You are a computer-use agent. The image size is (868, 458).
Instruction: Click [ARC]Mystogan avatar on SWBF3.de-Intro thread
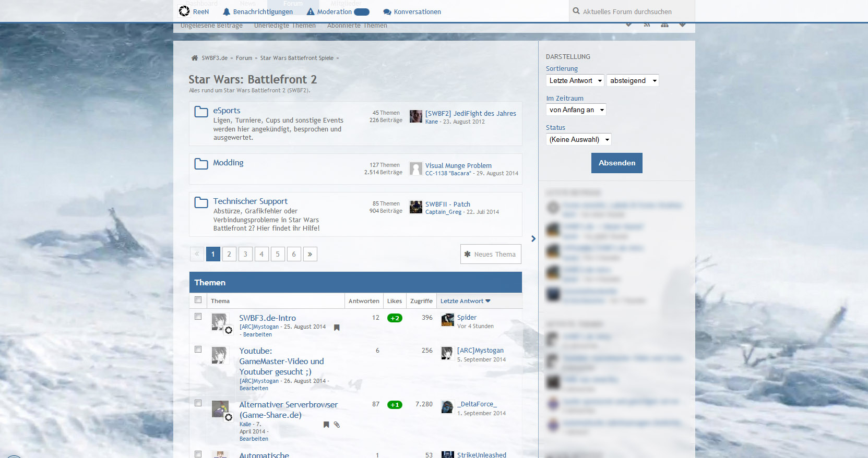click(220, 322)
